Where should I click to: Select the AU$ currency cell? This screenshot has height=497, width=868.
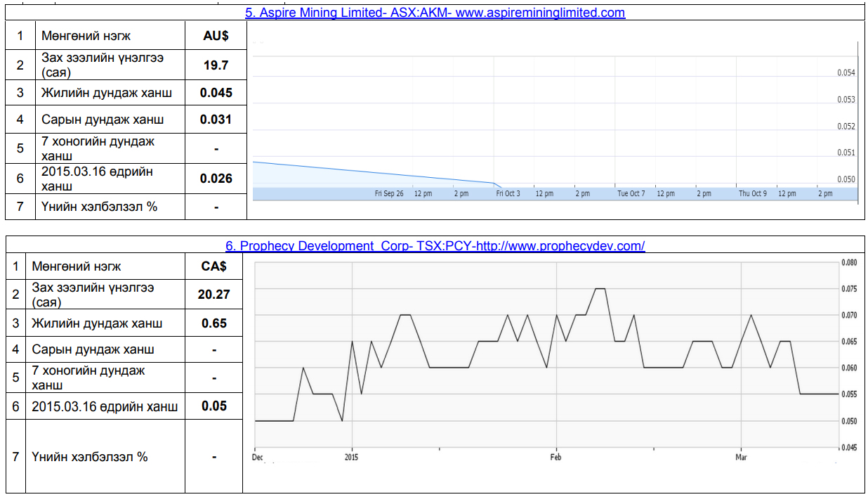pyautogui.click(x=216, y=35)
